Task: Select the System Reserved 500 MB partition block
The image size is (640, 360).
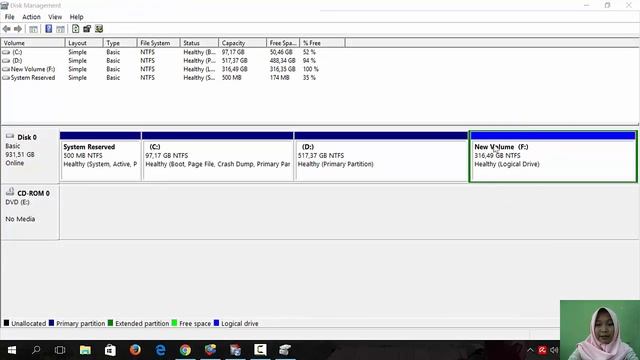Action: (100, 156)
